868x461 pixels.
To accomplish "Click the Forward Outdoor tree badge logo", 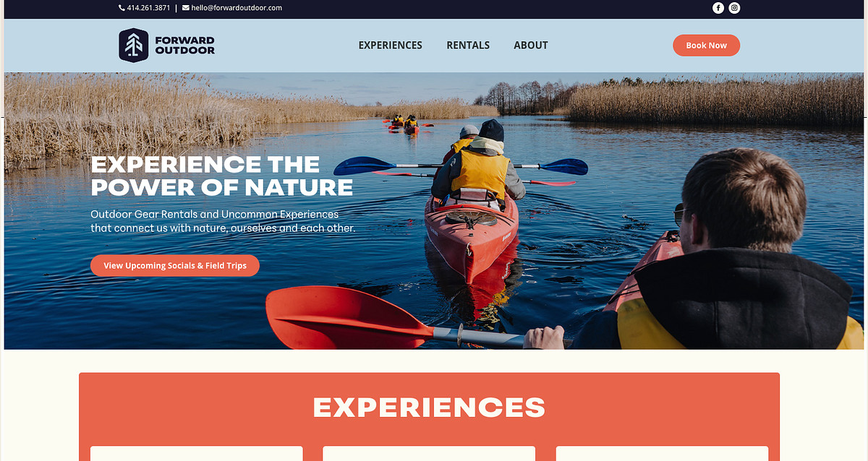I will tap(133, 46).
